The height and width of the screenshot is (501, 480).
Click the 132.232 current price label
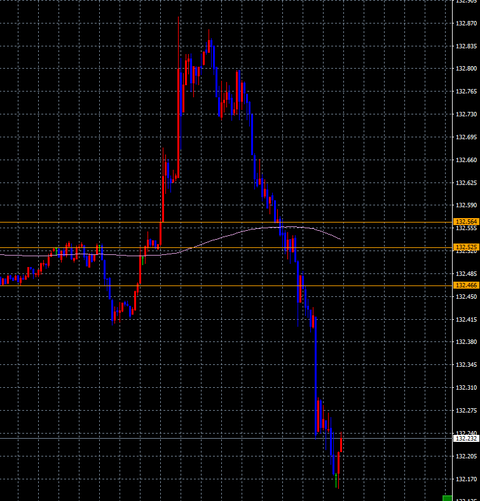[467, 439]
